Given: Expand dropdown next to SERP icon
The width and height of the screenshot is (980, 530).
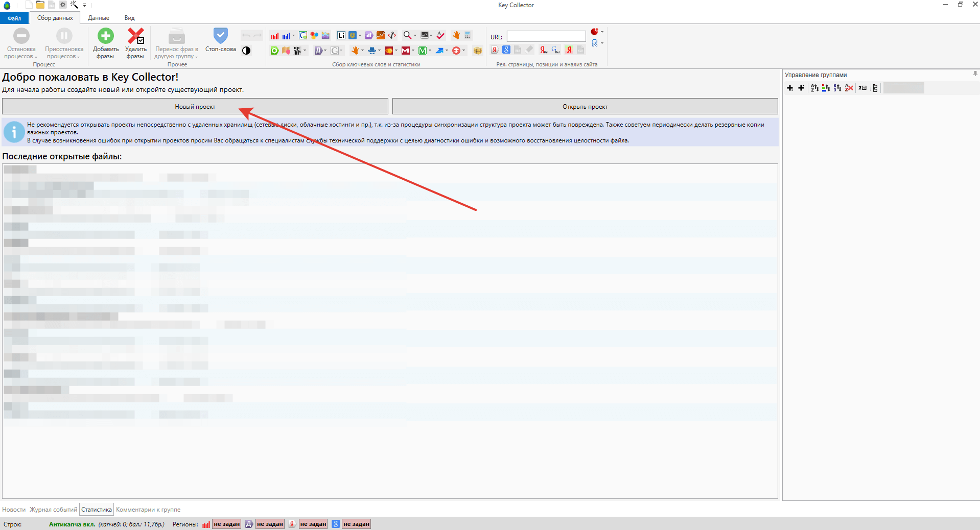Looking at the screenshot, I should tap(305, 51).
